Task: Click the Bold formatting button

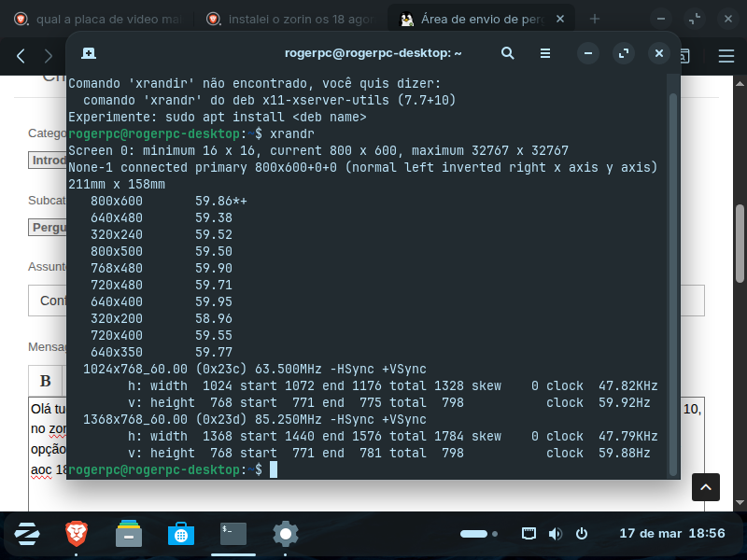Action: click(x=45, y=381)
